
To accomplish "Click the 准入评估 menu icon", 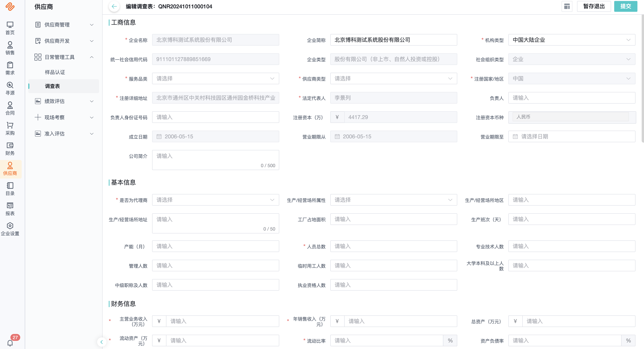I will point(38,134).
